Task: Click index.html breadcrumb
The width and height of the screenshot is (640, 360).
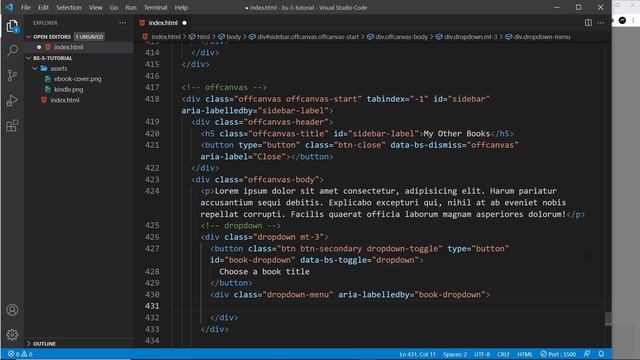Action: point(162,37)
